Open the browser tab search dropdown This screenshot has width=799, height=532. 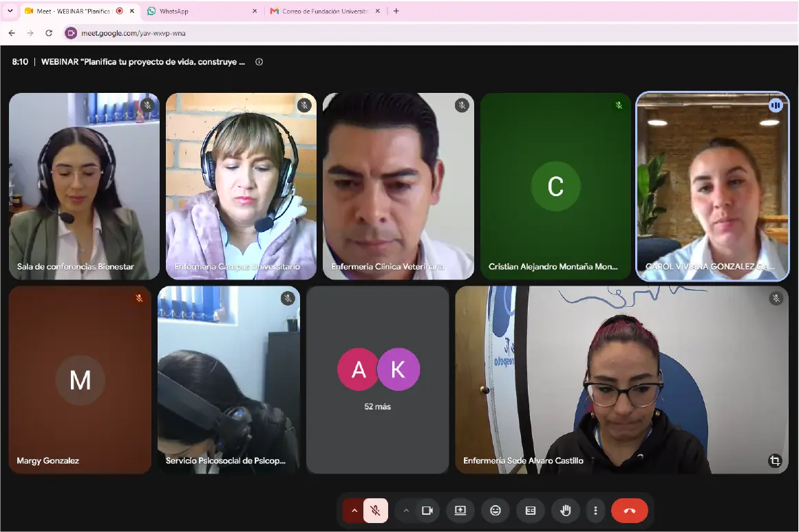(x=10, y=11)
